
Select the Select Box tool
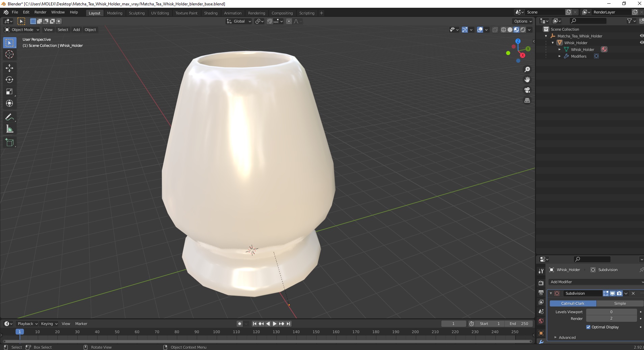(x=9, y=42)
